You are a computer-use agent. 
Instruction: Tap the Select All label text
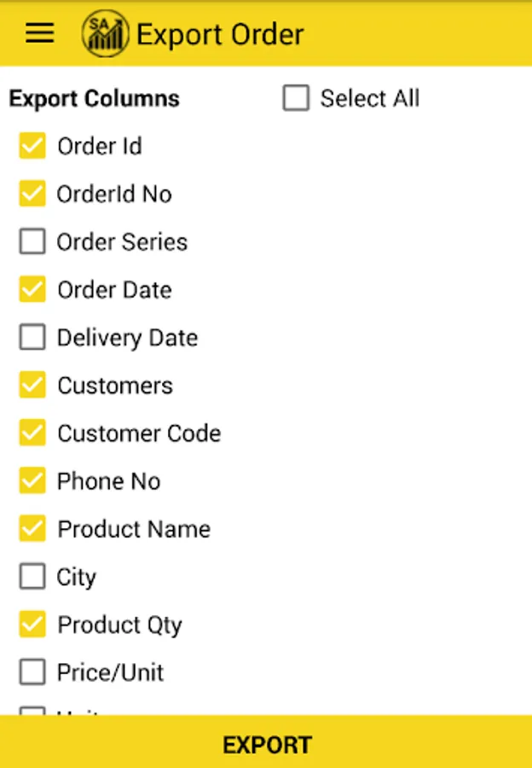coord(370,98)
